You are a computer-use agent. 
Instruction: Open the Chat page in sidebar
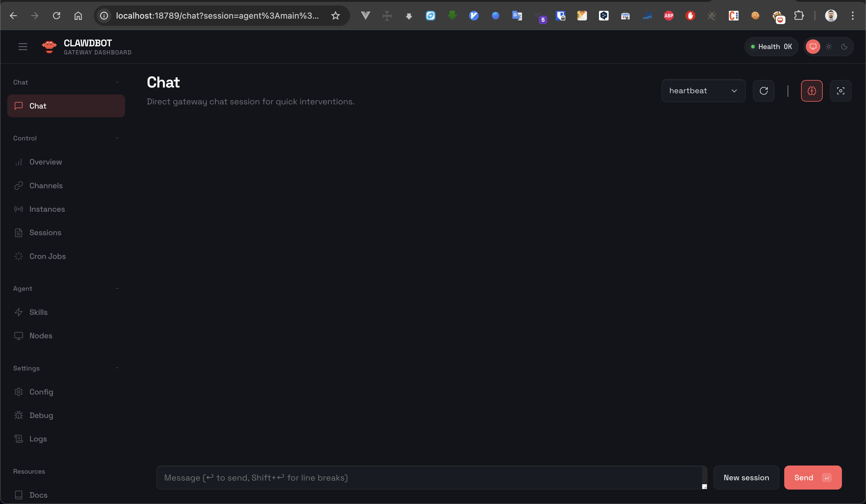(66, 106)
